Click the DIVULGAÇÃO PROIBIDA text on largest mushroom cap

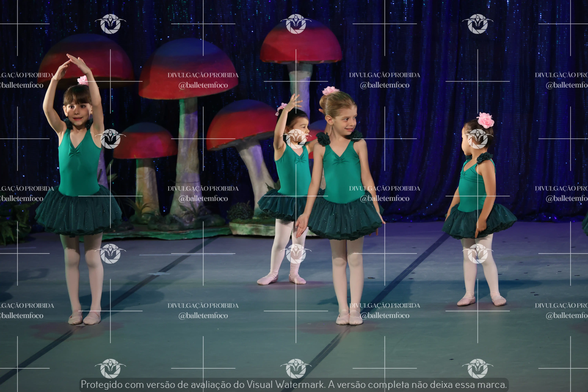coord(203,75)
